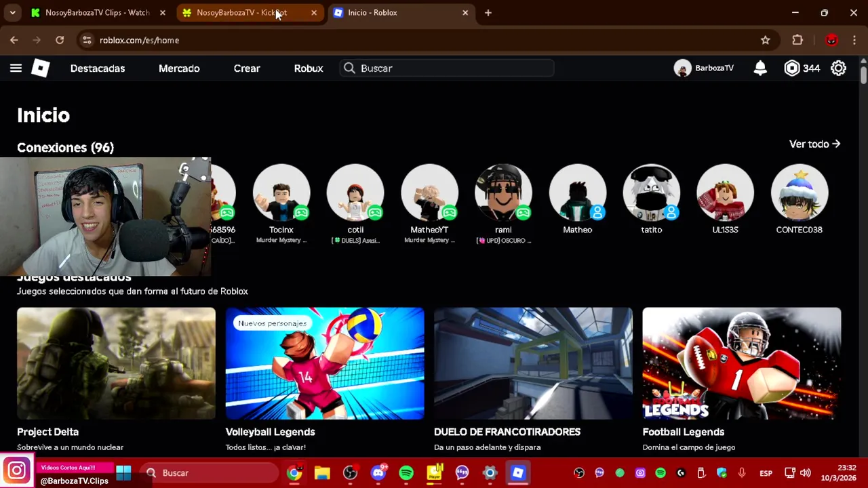The image size is (868, 488).
Task: Open OBS Studio from the taskbar
Action: 350,473
